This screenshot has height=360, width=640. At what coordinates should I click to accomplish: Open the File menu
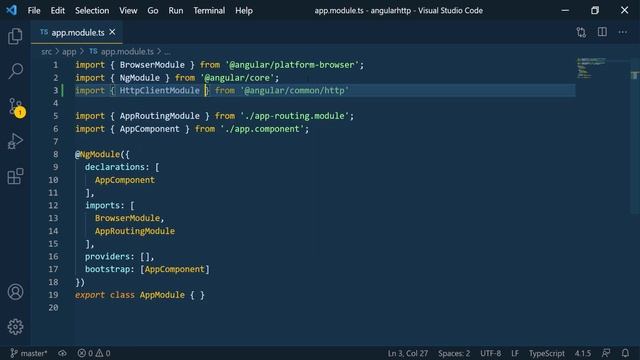coord(34,11)
